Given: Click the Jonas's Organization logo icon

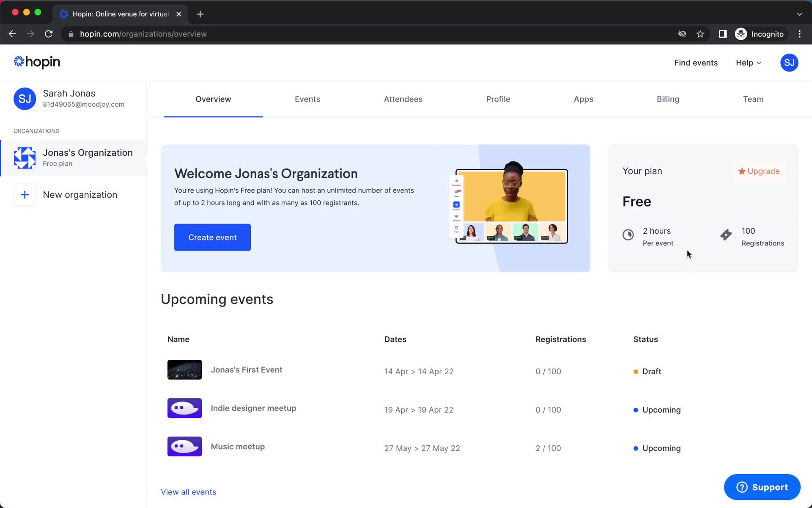Looking at the screenshot, I should [25, 157].
